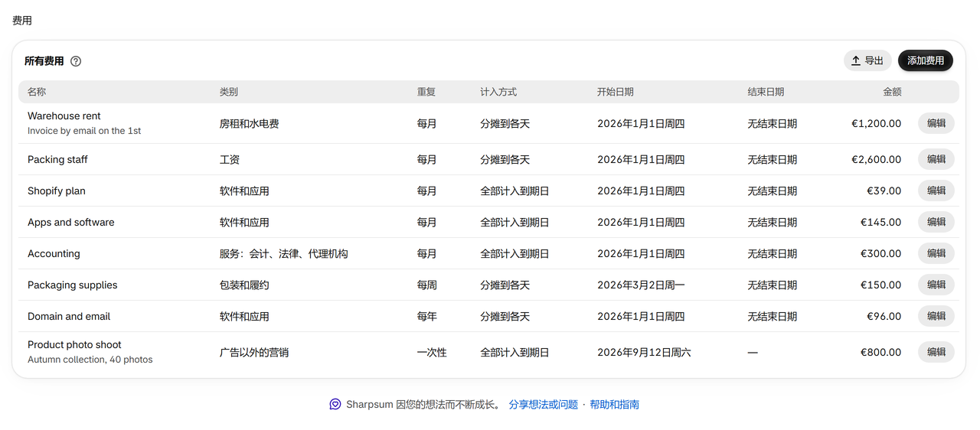This screenshot has height=430, width=980.
Task: Open the 分享想法或问题 link
Action: 544,405
